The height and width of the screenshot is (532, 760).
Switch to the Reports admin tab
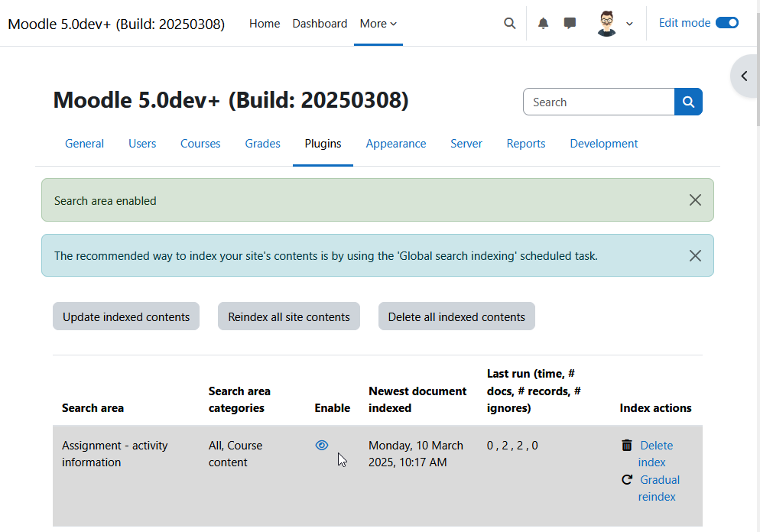(x=526, y=144)
